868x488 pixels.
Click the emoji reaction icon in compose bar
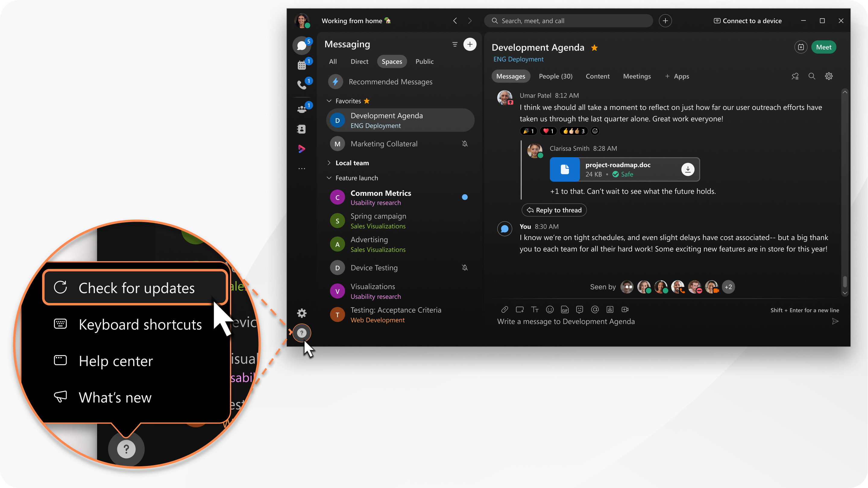pyautogui.click(x=549, y=309)
